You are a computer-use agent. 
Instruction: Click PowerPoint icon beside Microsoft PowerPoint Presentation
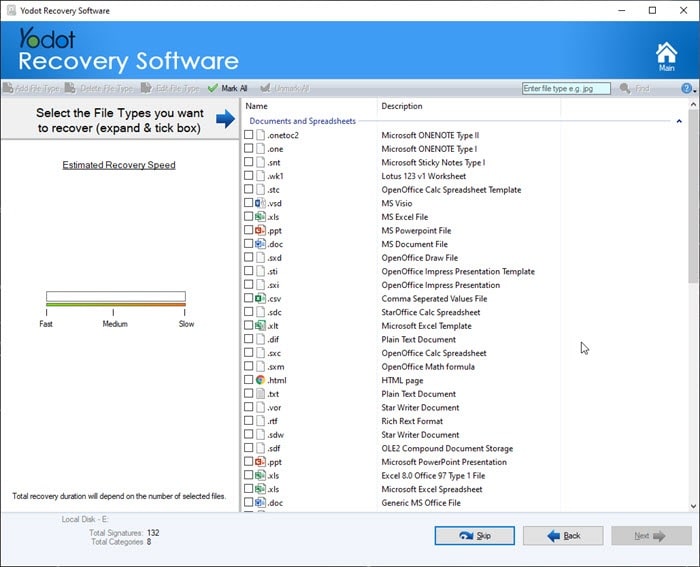click(x=260, y=462)
